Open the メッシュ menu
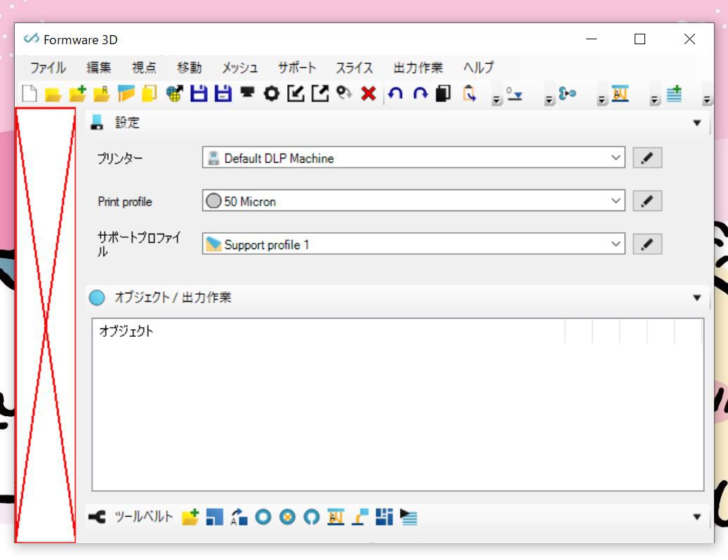The height and width of the screenshot is (560, 728). [x=239, y=68]
